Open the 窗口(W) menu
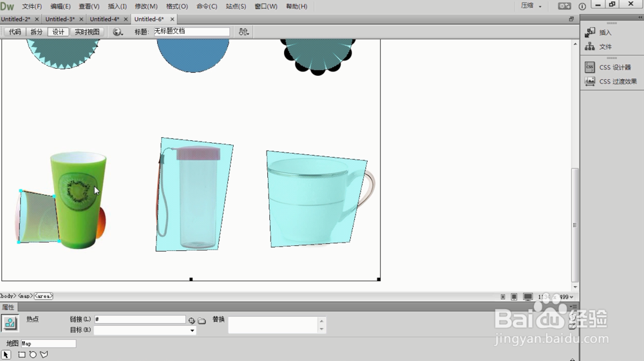This screenshot has width=644, height=361. pos(266,6)
